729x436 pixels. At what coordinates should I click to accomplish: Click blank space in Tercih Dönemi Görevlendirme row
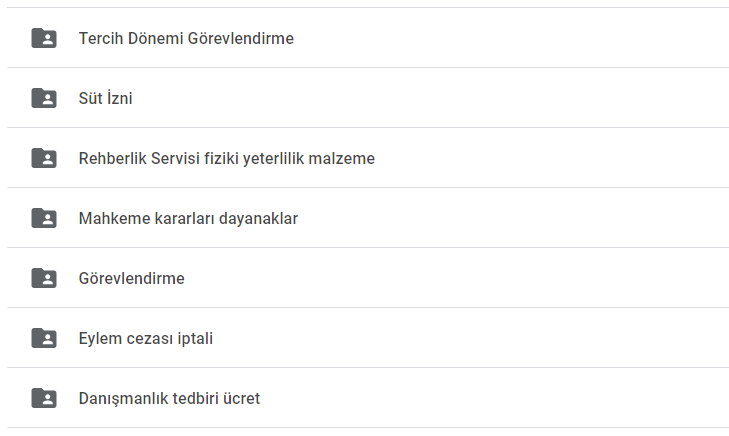coord(511,38)
